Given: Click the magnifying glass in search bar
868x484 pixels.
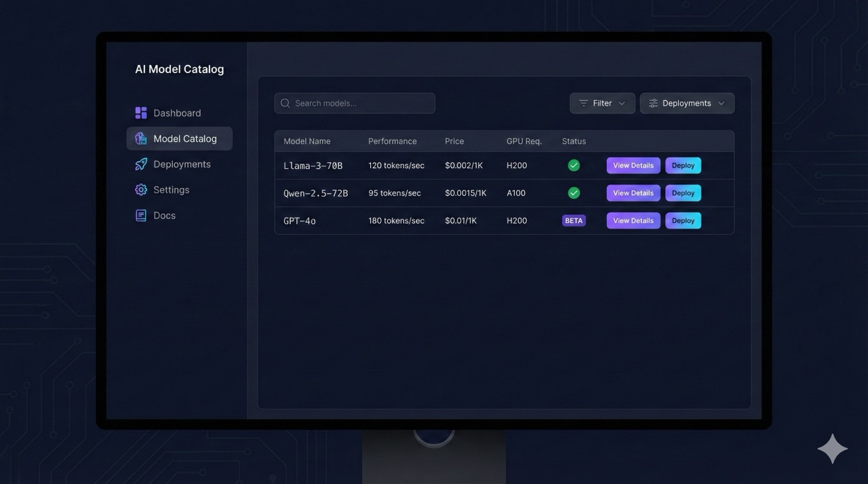Looking at the screenshot, I should (285, 102).
